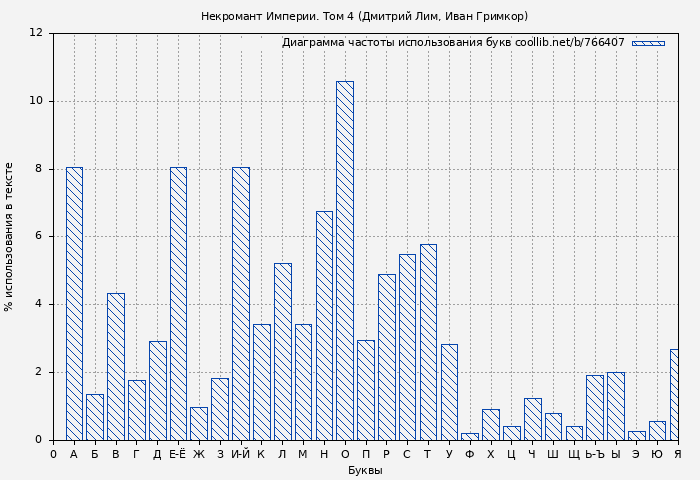
Task: Select the bar for letter В
Action: (x=115, y=366)
